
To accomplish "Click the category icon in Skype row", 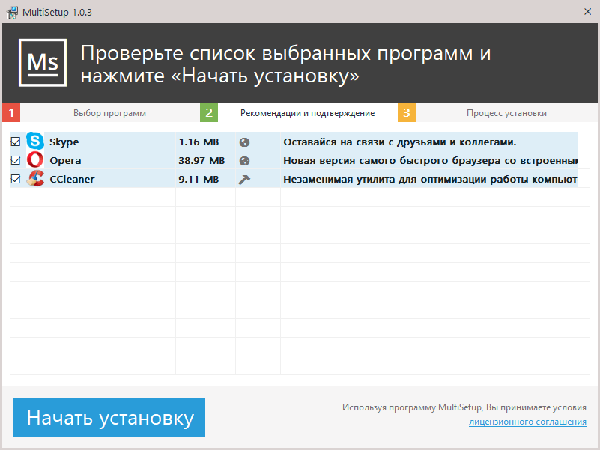I will pos(244,142).
